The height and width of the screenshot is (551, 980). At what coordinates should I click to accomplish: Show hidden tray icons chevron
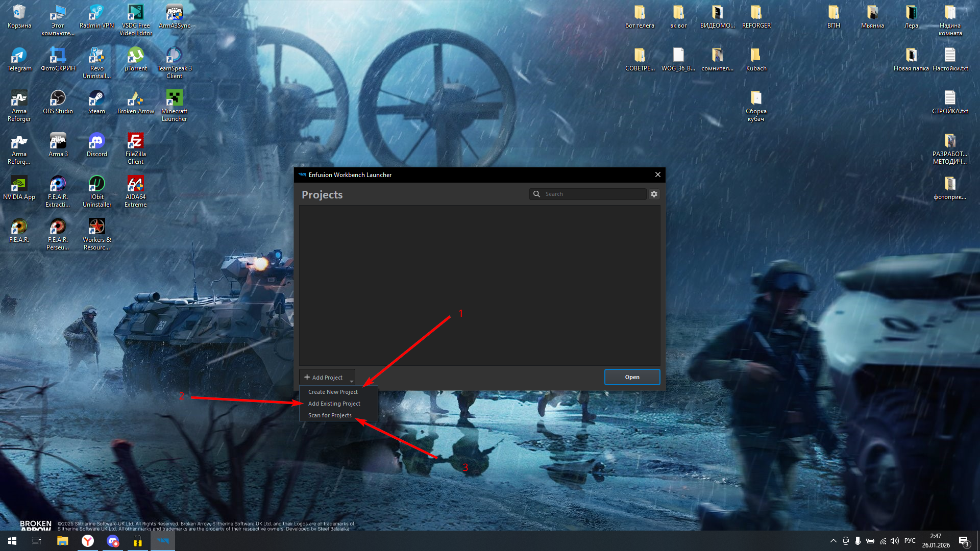click(833, 541)
